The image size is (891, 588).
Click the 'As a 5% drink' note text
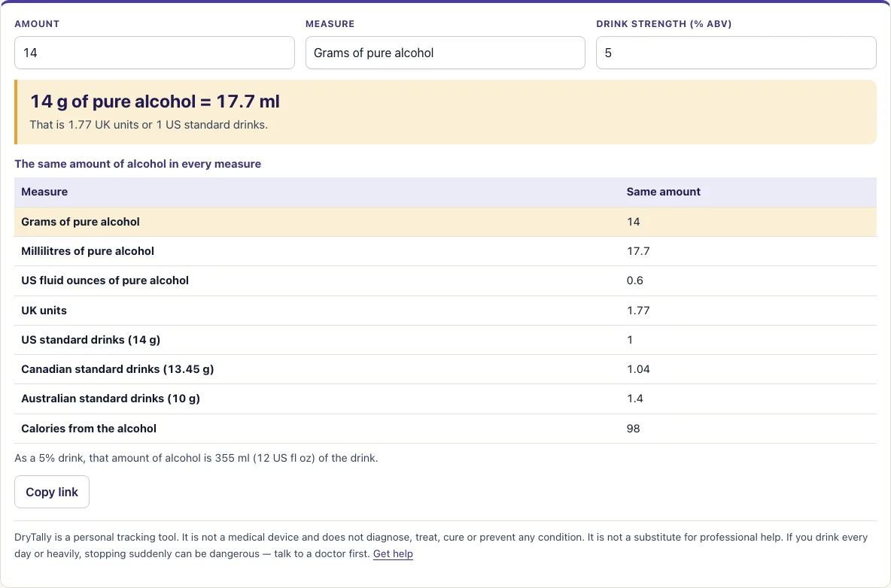196,458
